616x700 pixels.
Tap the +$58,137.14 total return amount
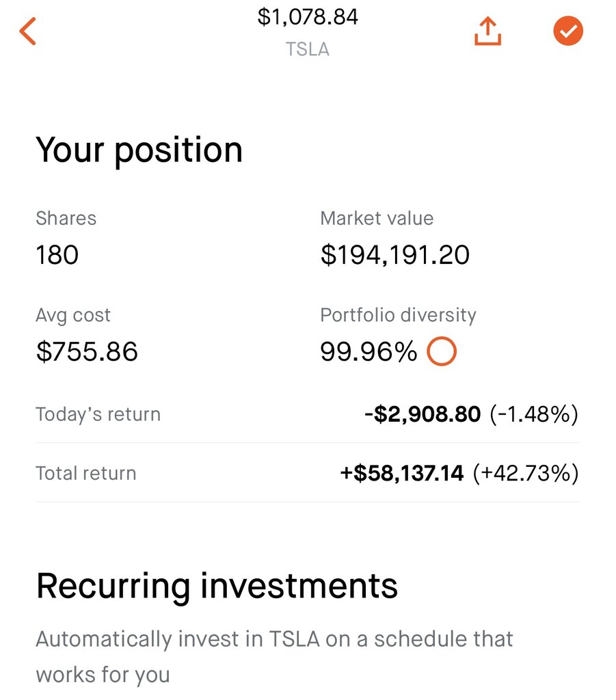[402, 473]
